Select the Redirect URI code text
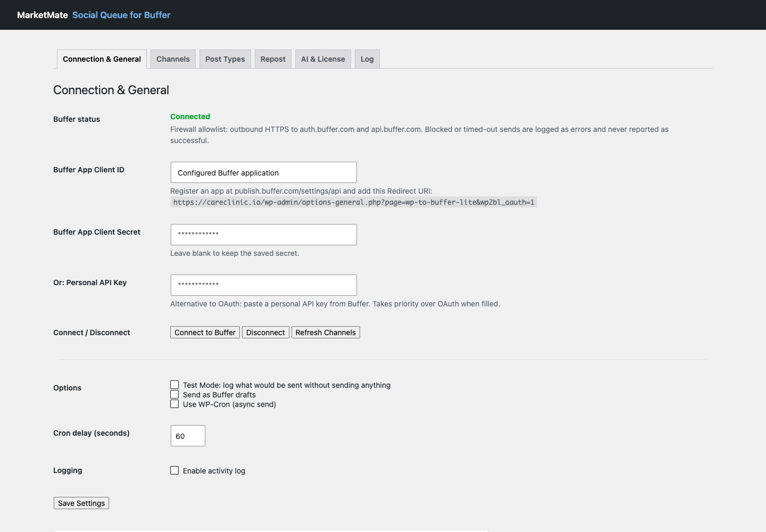The width and height of the screenshot is (766, 532). [x=354, y=202]
